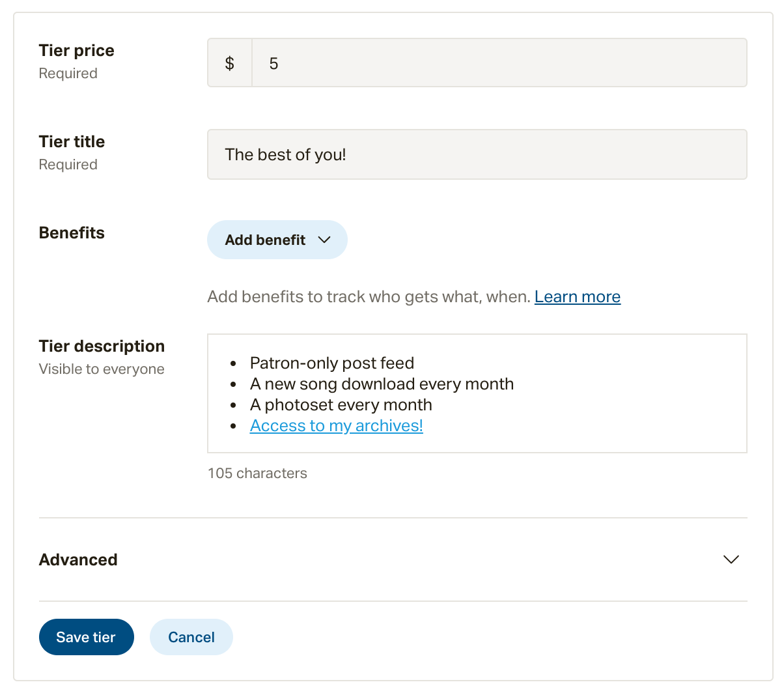The image size is (784, 693).
Task: Open the Learn more link
Action: (x=578, y=297)
